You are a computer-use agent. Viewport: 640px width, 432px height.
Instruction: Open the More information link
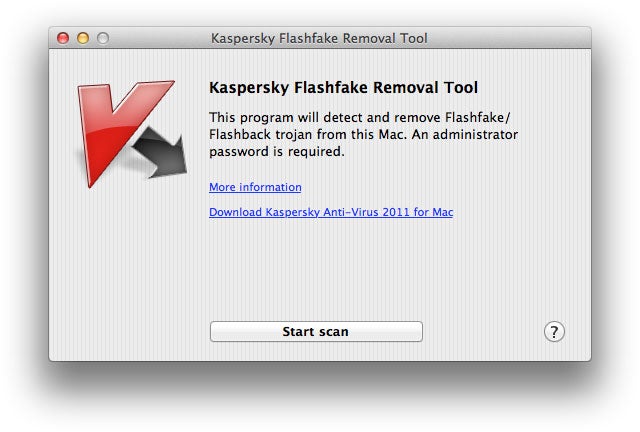(x=255, y=187)
